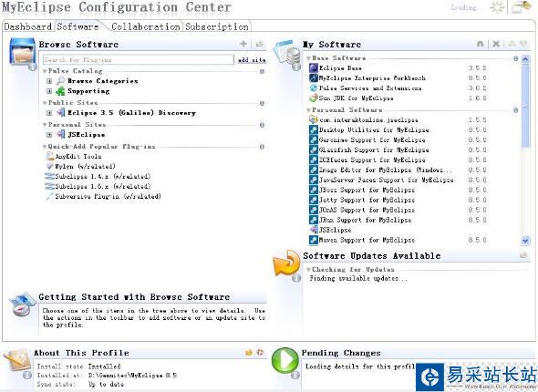Click the My Software database icon

(287, 53)
